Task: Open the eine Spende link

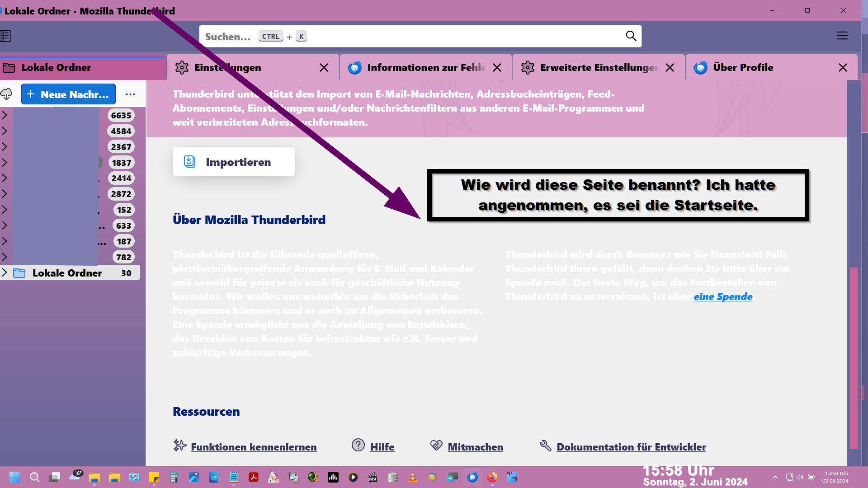Action: click(722, 297)
